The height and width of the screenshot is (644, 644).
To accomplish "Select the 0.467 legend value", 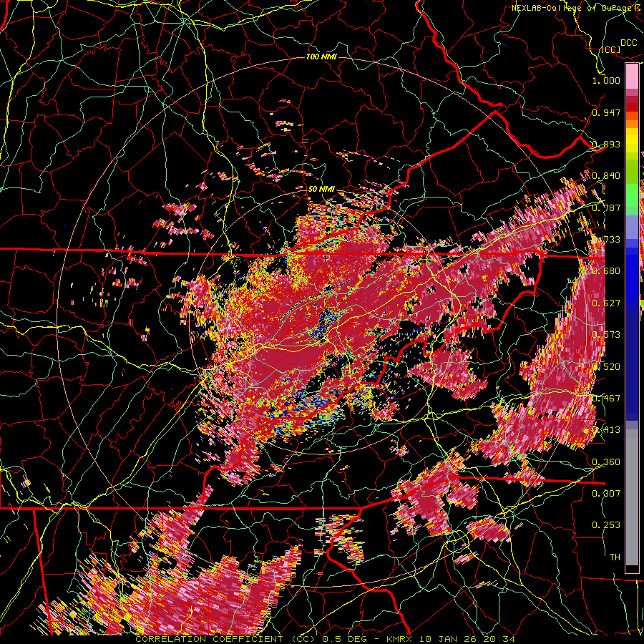I will [x=606, y=399].
